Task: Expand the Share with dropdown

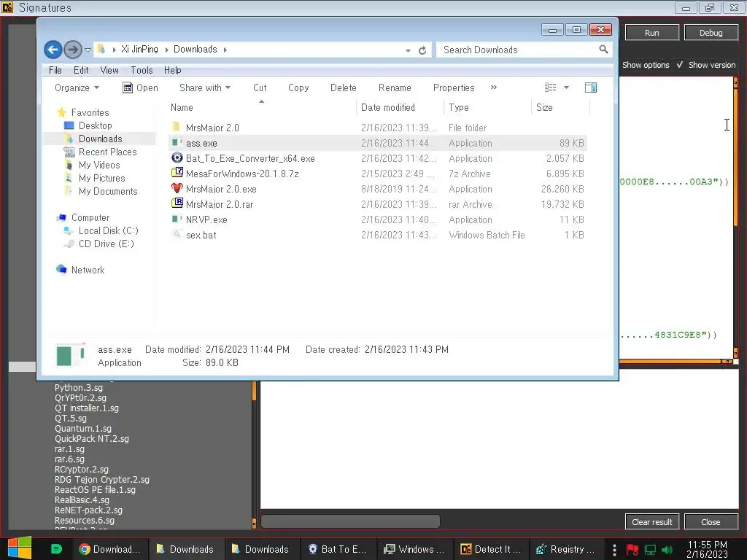Action: [205, 87]
